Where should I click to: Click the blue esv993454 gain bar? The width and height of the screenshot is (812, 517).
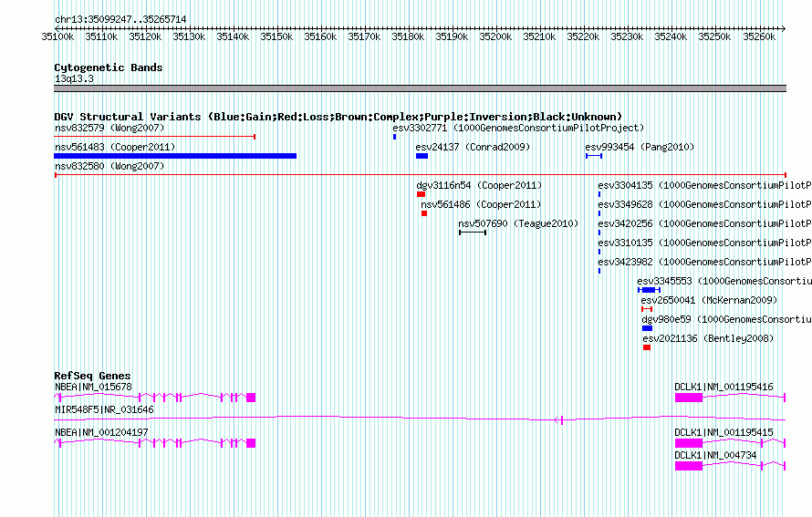coord(594,156)
